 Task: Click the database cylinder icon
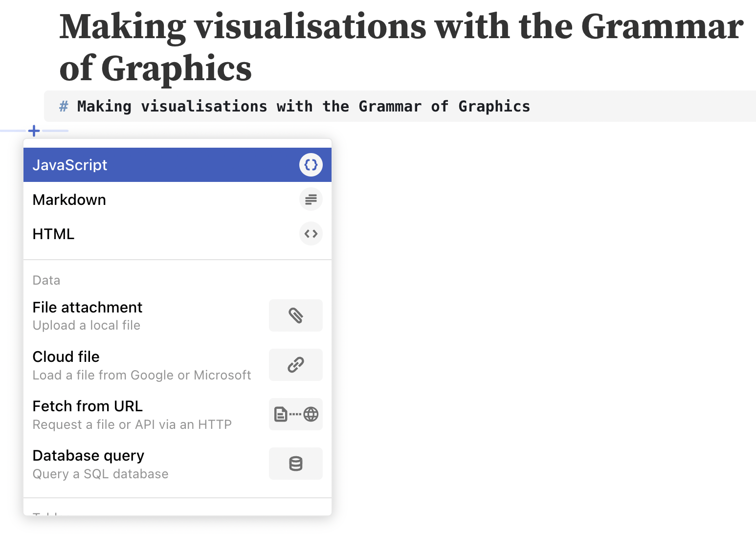[295, 464]
